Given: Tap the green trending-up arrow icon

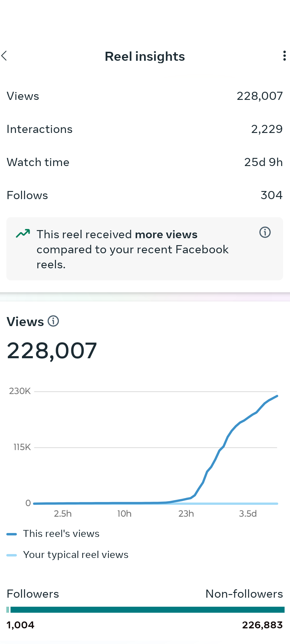Looking at the screenshot, I should coord(23,233).
